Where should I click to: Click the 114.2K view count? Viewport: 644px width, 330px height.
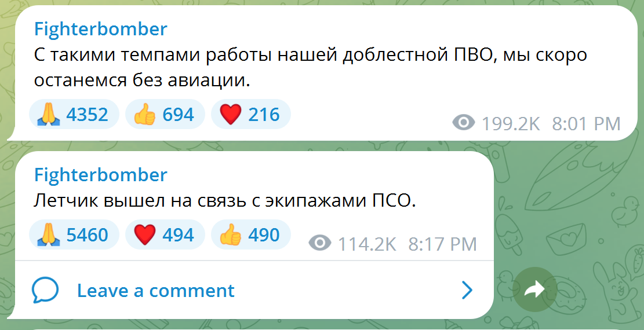tap(367, 244)
